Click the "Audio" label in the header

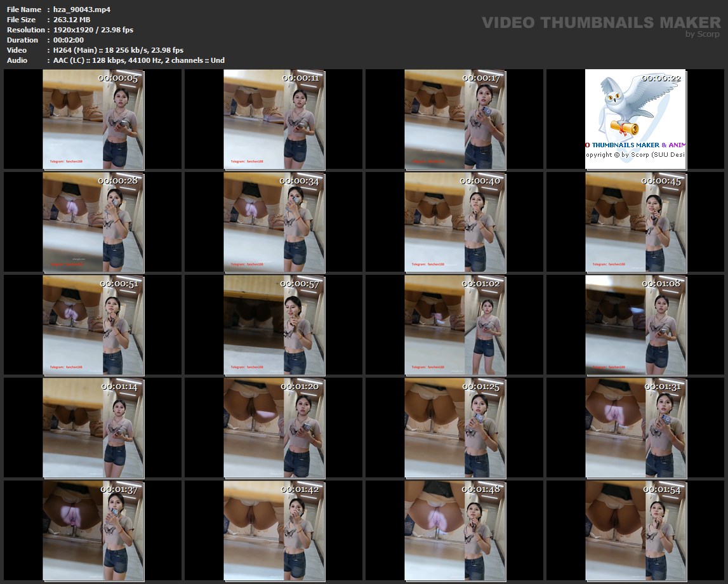pos(17,60)
